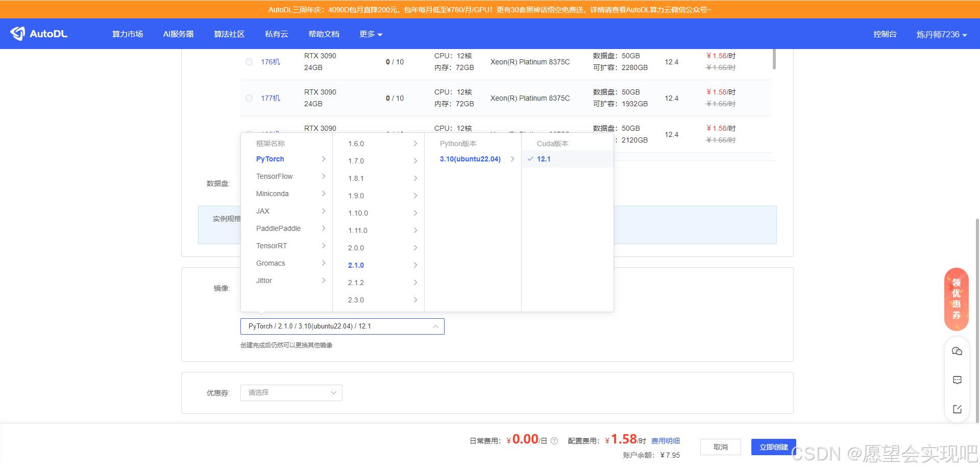
Task: Go to AI服务器 page
Action: click(178, 34)
